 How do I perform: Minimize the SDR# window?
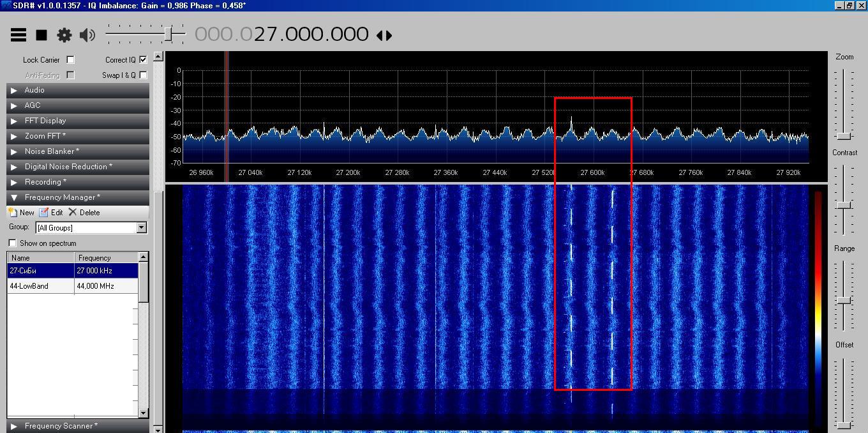point(839,5)
